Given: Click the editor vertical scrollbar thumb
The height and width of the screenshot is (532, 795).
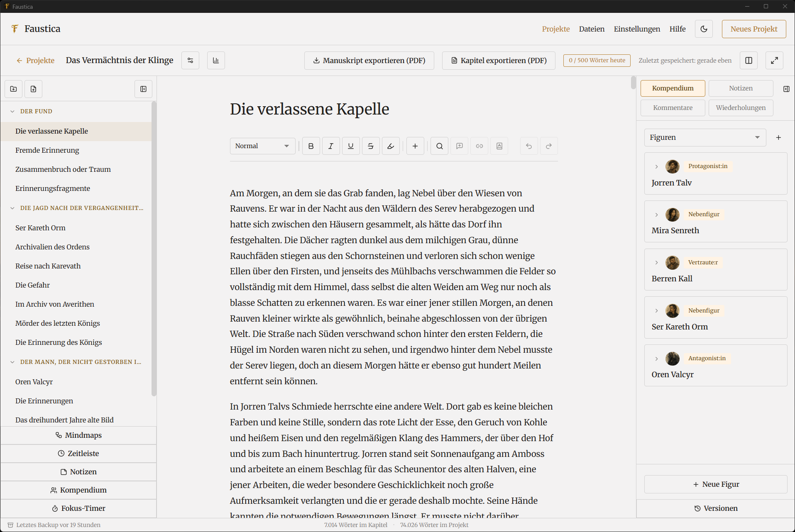Looking at the screenshot, I should point(633,83).
